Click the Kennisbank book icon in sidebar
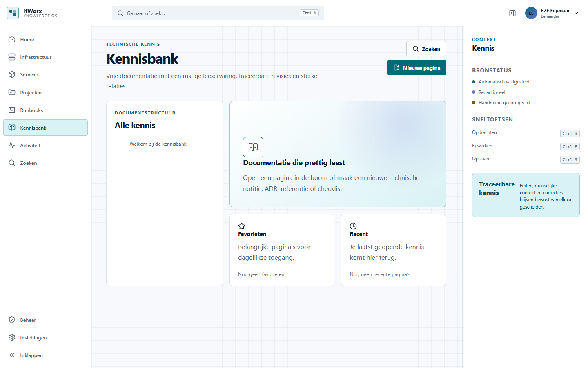 [12, 128]
